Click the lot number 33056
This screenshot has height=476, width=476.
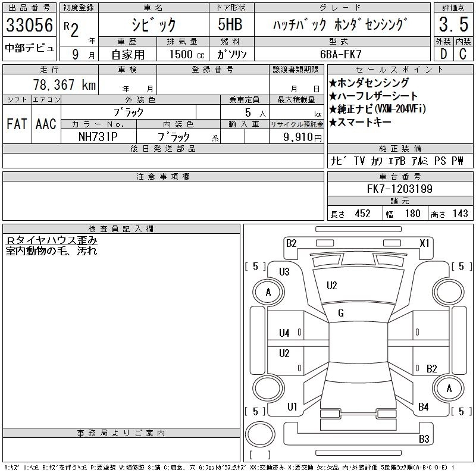point(30,25)
